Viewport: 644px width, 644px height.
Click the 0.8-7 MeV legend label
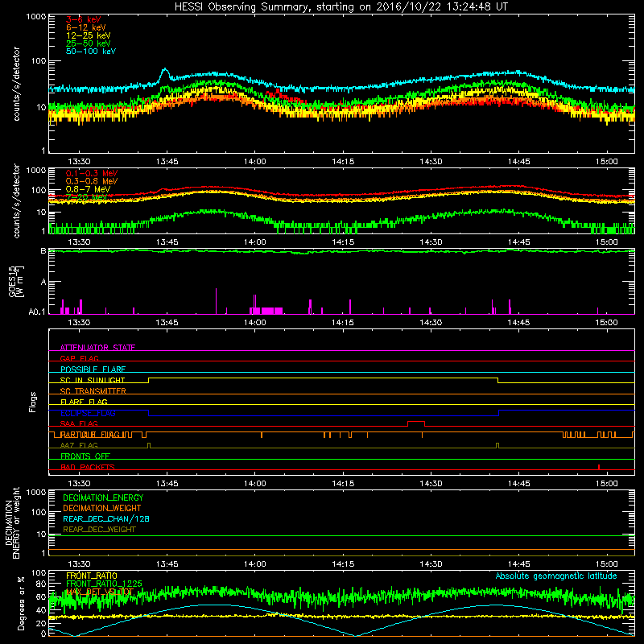(x=88, y=189)
